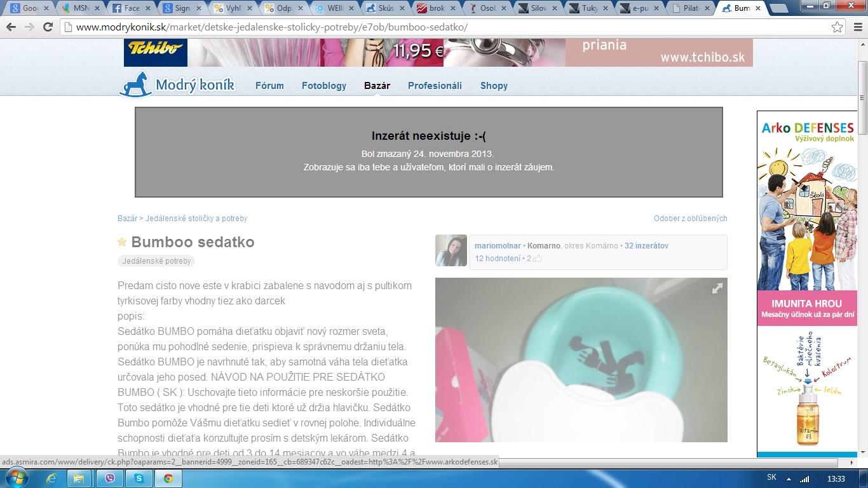The height and width of the screenshot is (488, 868).
Task: Bookmark page with star icon in address bar
Action: pyautogui.click(x=837, y=27)
